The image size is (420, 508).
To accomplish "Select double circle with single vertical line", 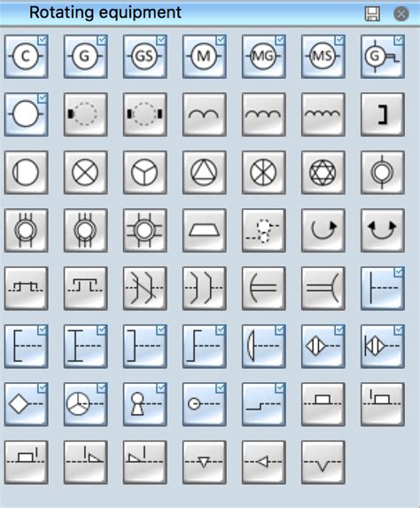I will (x=383, y=172).
